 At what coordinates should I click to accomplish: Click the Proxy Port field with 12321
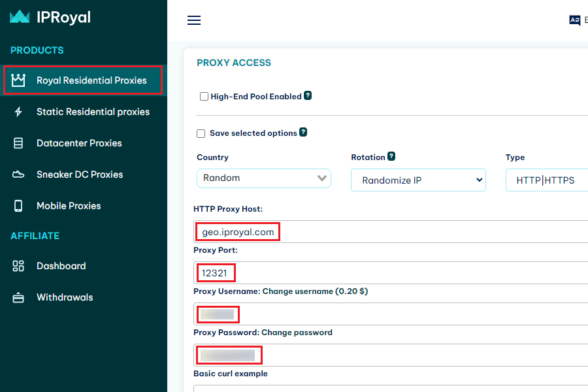[x=391, y=272]
